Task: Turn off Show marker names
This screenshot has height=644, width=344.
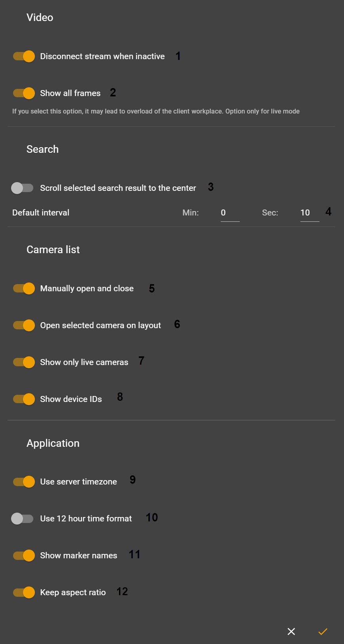Action: [24, 556]
